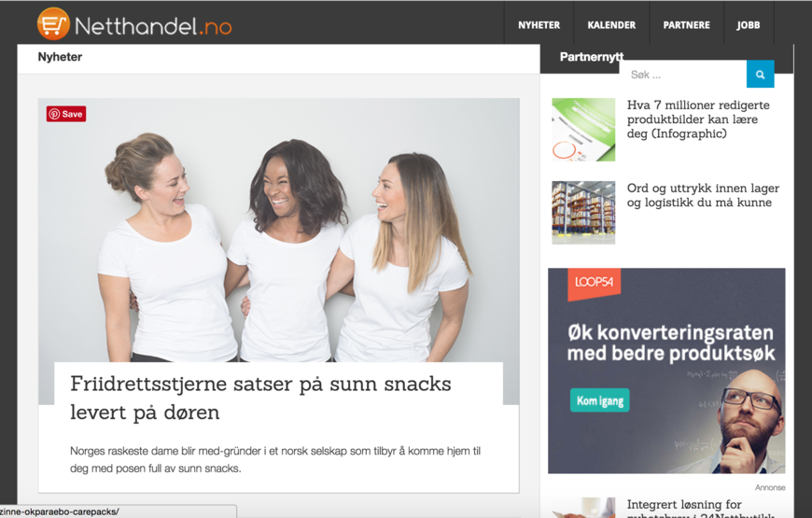Click the Nyheter section heading
The image size is (812, 518).
(x=60, y=57)
